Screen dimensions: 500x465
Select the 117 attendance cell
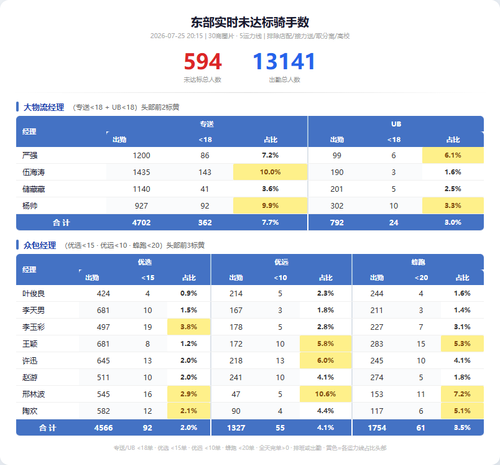(x=377, y=411)
